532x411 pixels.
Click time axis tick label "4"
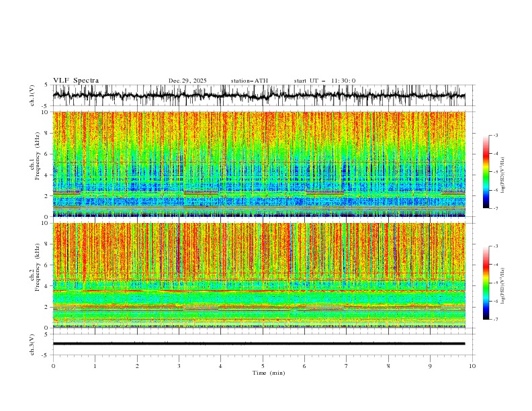pos(220,366)
